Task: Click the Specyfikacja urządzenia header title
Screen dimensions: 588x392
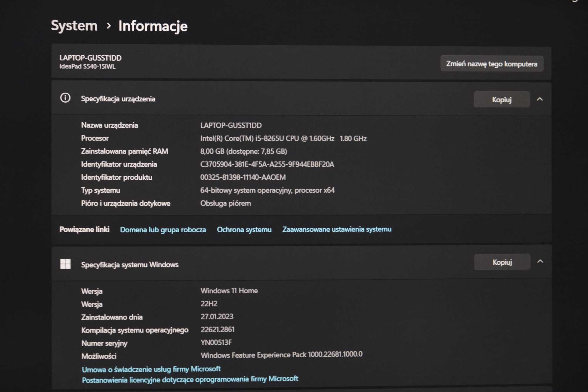Action: (x=118, y=99)
